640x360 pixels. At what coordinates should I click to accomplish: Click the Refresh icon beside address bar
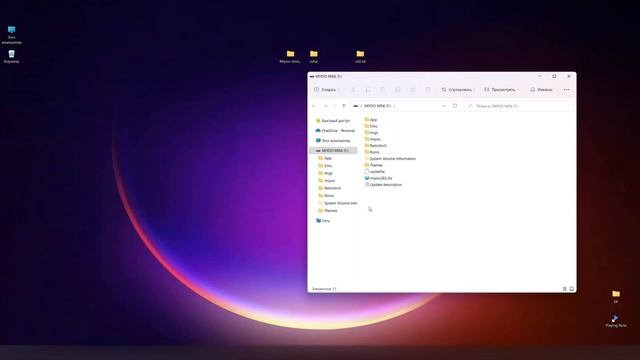coord(455,106)
